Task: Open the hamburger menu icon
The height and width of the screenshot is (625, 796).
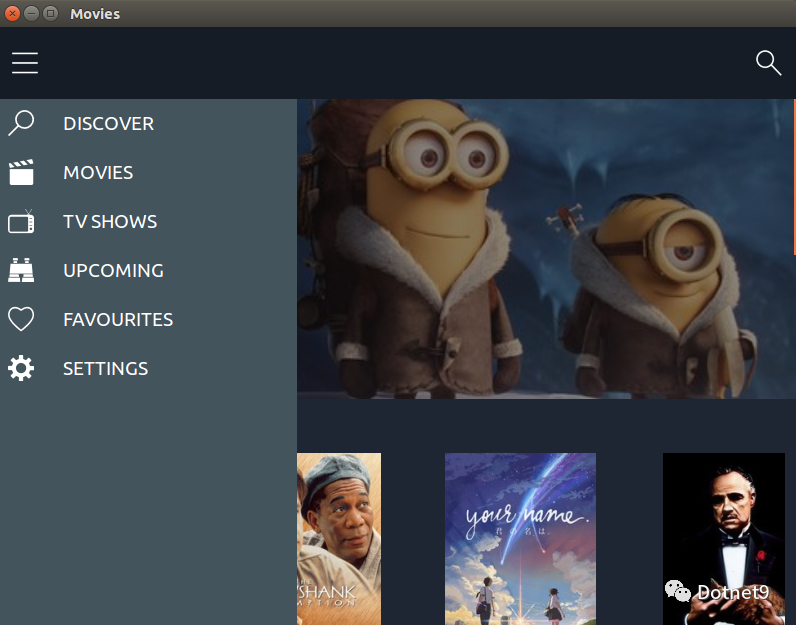Action: pyautogui.click(x=25, y=63)
